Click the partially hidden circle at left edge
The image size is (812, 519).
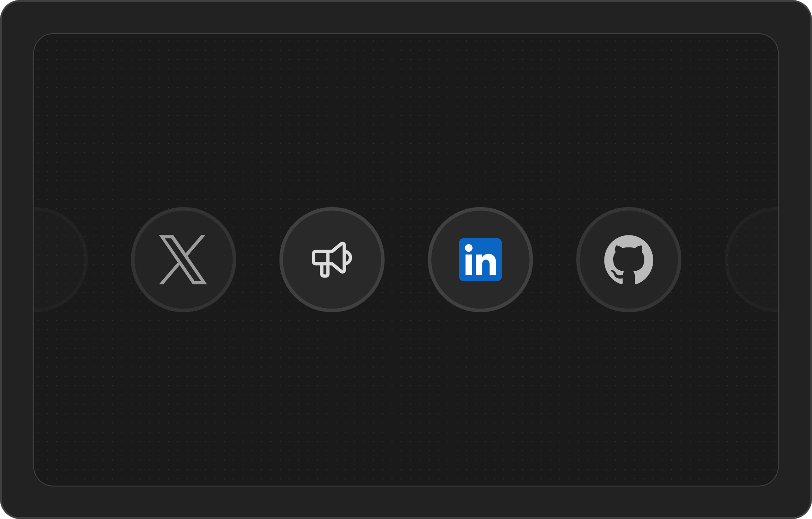tap(60, 259)
